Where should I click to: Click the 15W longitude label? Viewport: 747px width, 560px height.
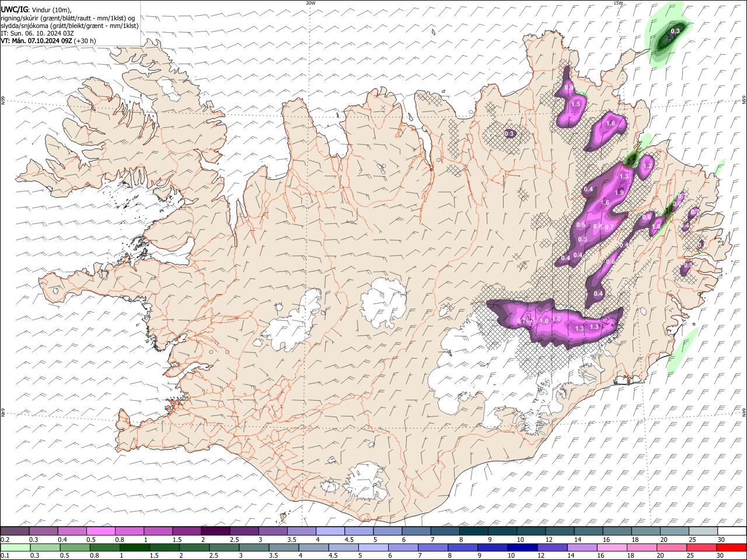tap(617, 3)
